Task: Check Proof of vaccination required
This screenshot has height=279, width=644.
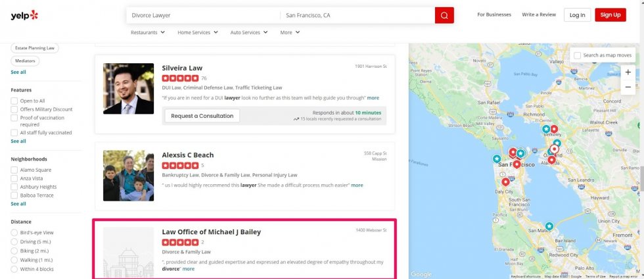Action: pyautogui.click(x=14, y=118)
